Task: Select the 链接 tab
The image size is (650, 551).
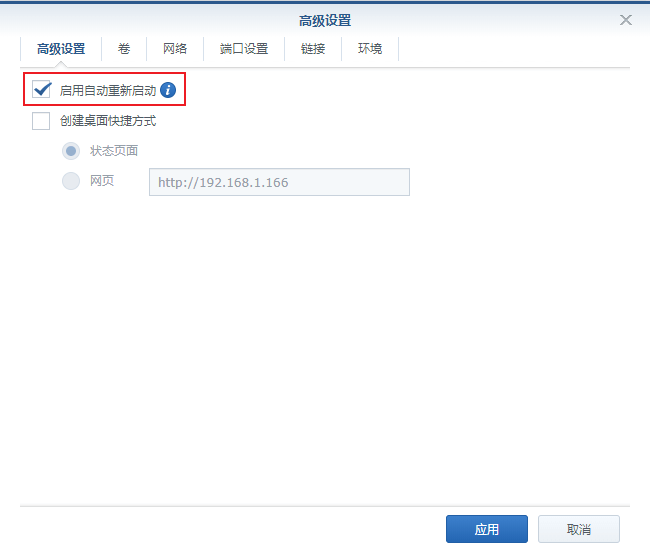Action: click(313, 48)
